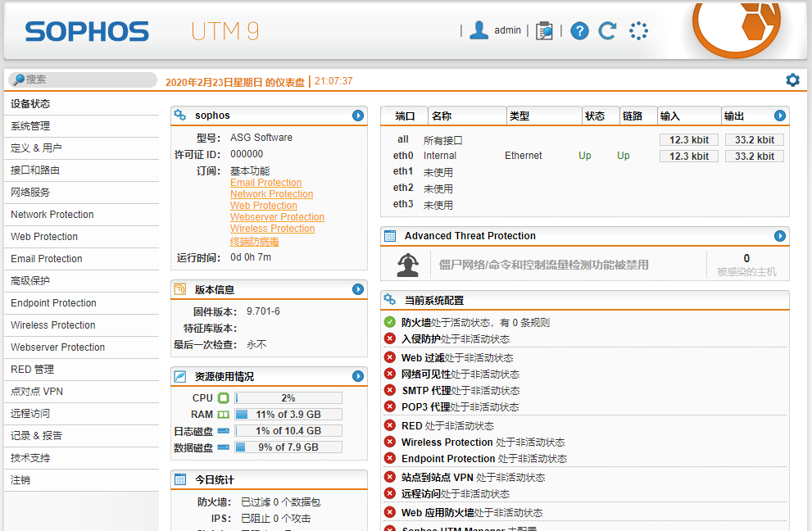Expand the 资源使用情况 panel arrow

358,377
